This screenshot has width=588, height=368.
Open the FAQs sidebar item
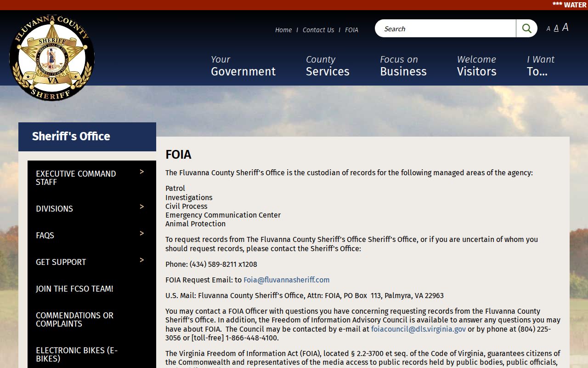45,236
